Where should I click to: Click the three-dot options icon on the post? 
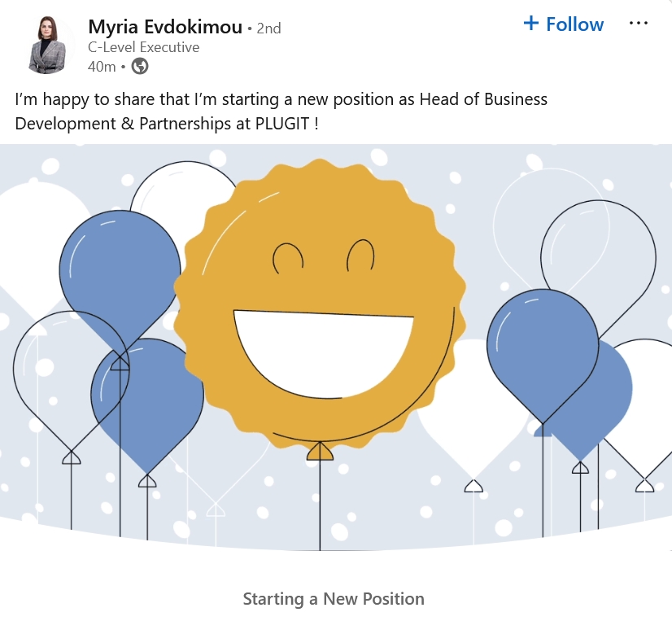coord(639,23)
